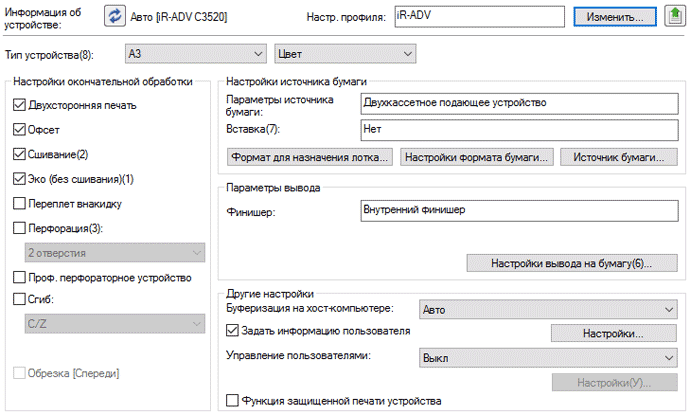Toggle Задать информацию пользователя checkbox
Screen dimensions: 690x415
[233, 331]
